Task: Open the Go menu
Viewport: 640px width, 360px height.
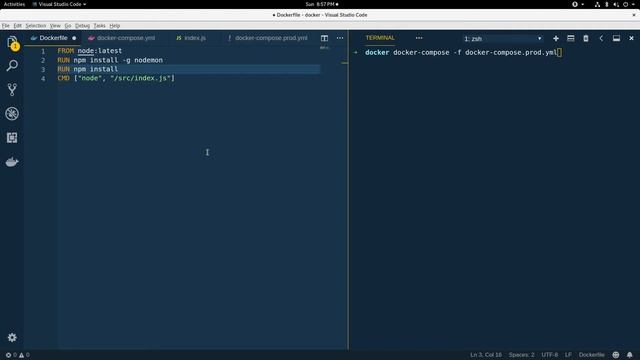Action: click(68, 26)
